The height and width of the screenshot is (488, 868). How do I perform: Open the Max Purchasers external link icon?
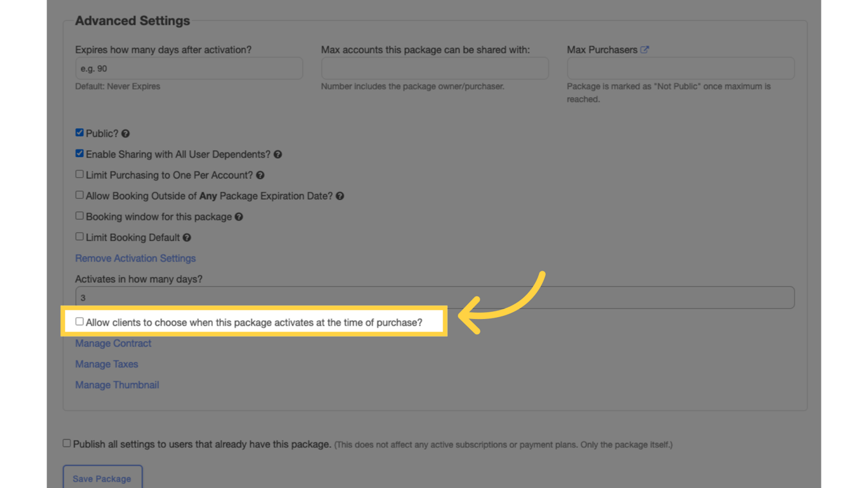[644, 50]
